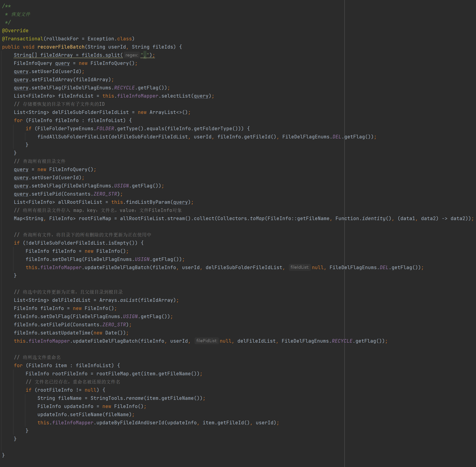
Task: Click the toMap method in Collectors call
Action: pos(257,219)
